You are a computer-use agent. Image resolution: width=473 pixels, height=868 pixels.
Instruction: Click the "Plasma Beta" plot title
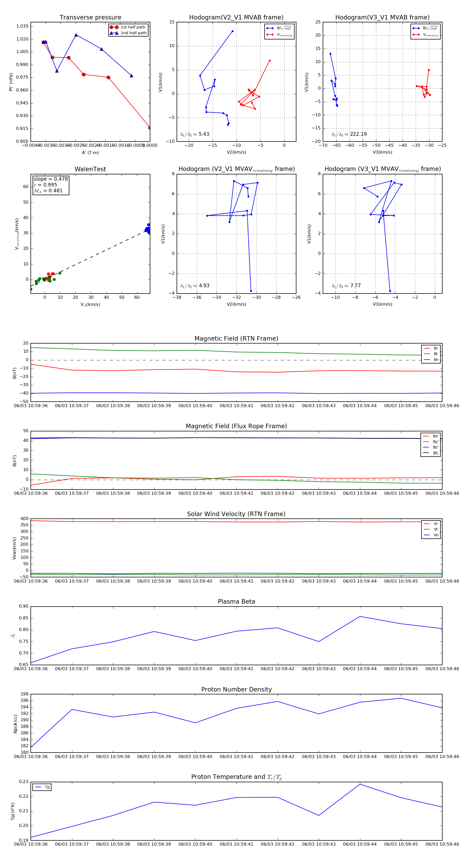pos(236,602)
